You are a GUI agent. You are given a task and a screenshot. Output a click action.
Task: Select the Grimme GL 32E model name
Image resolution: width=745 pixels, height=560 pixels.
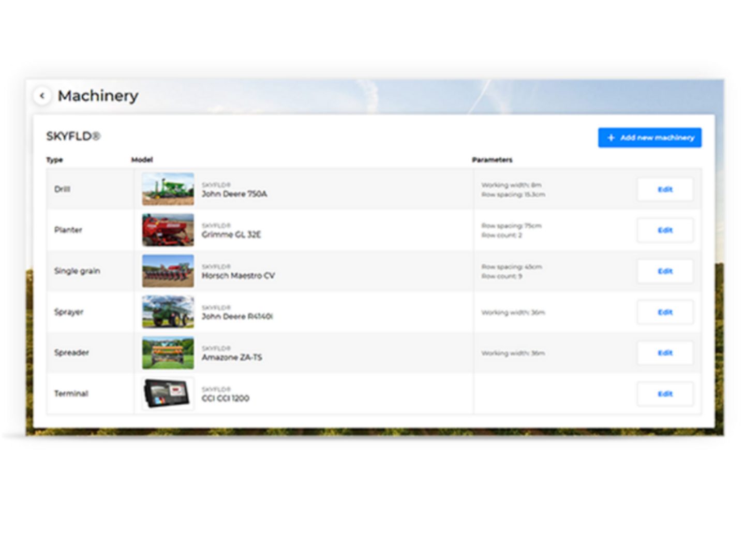click(x=231, y=235)
